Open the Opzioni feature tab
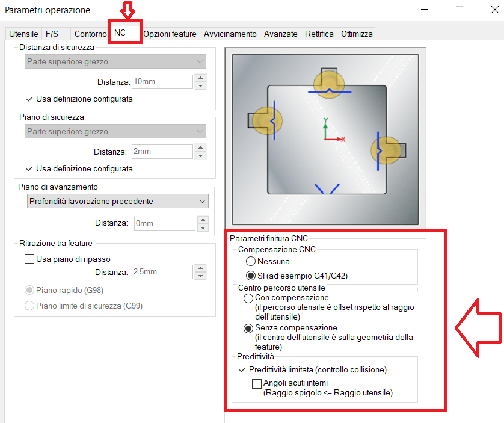This screenshot has height=423, width=504. (x=170, y=34)
